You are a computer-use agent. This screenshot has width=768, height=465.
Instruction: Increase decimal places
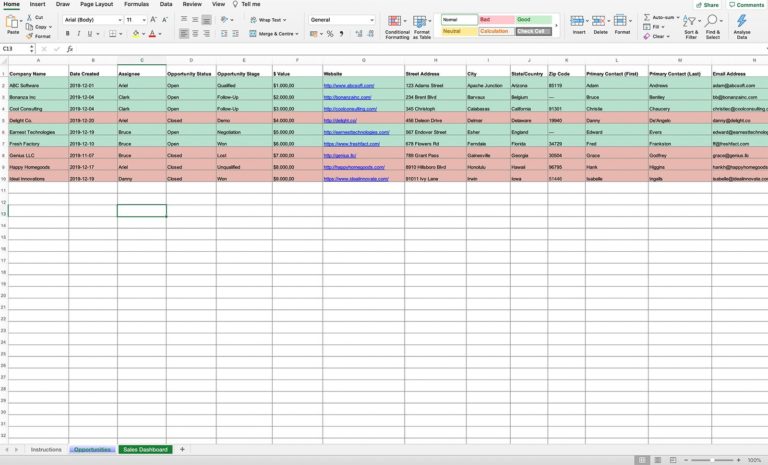pyautogui.click(x=359, y=34)
